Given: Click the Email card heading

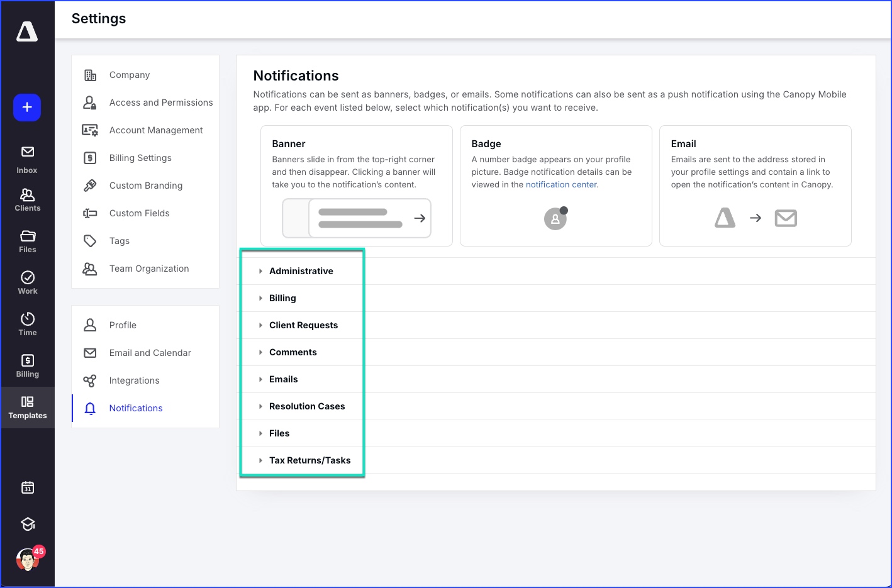Looking at the screenshot, I should [684, 144].
